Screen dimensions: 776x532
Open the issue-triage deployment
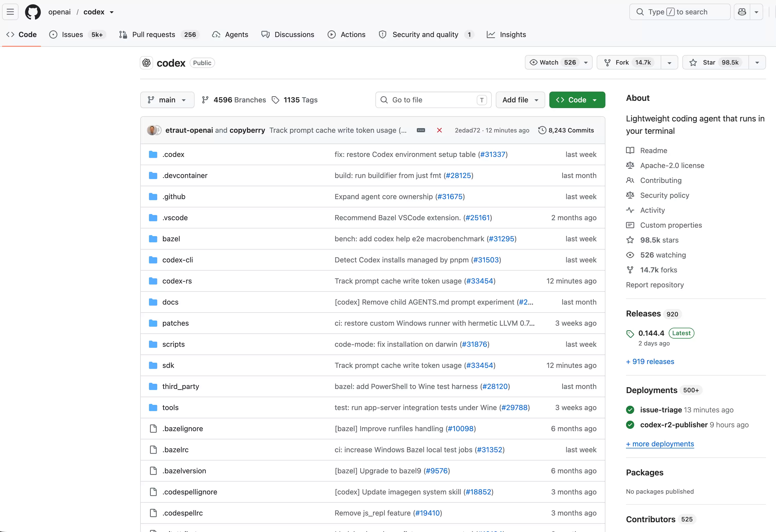(661, 410)
